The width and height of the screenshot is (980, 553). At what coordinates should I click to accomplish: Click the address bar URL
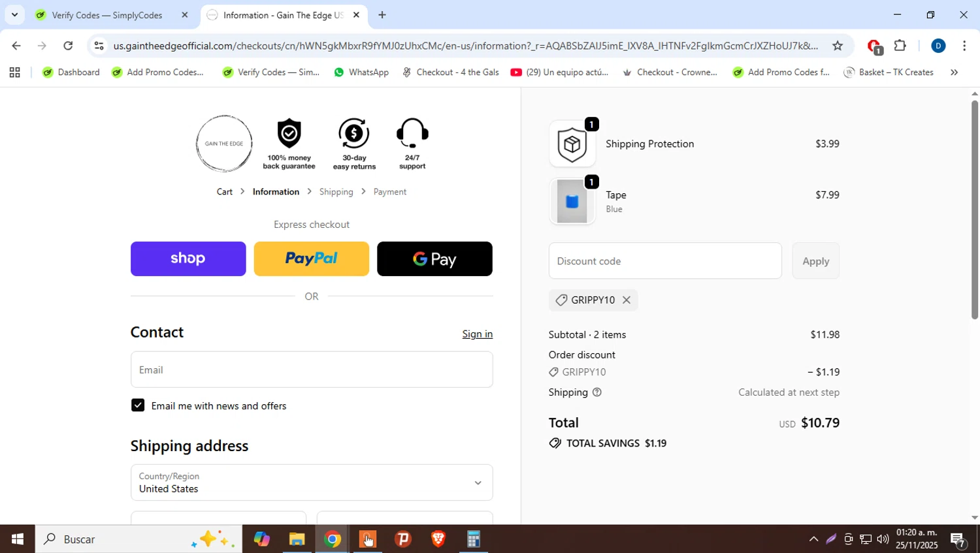point(465,46)
